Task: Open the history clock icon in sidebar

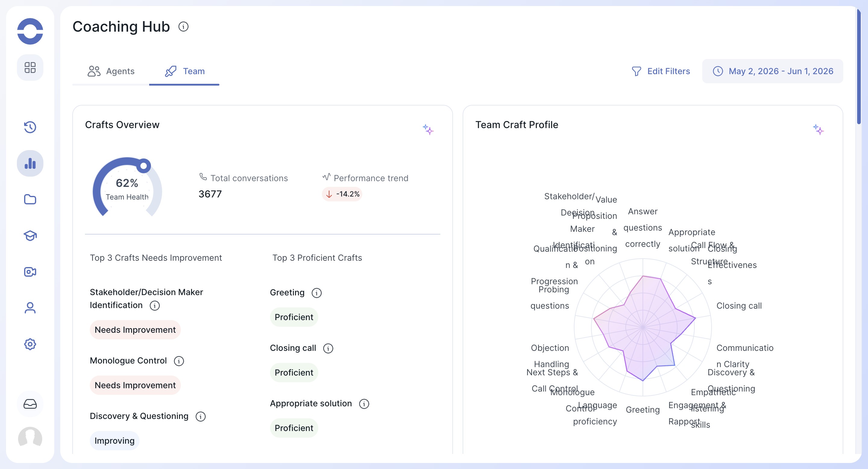Action: tap(30, 127)
